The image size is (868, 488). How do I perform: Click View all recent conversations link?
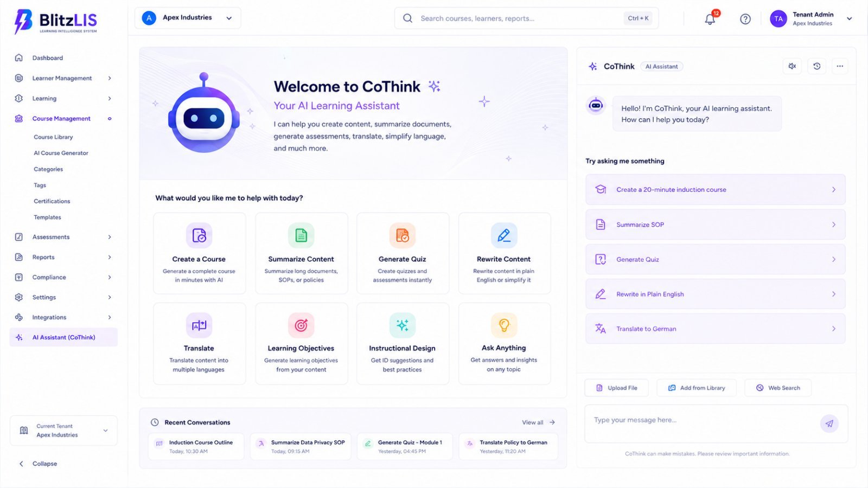538,422
